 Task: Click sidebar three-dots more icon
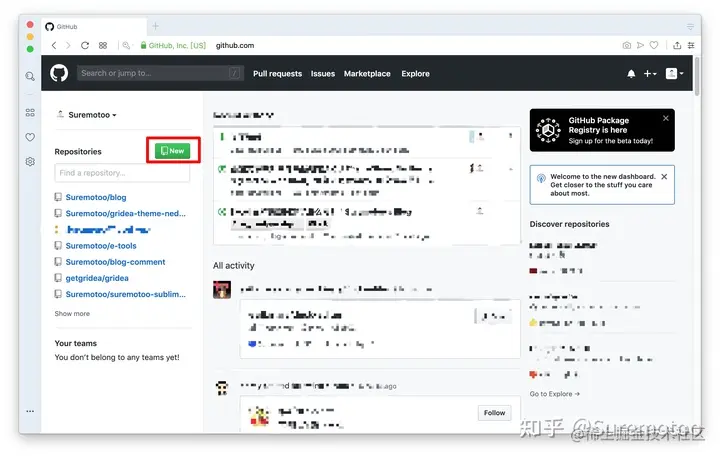(30, 411)
